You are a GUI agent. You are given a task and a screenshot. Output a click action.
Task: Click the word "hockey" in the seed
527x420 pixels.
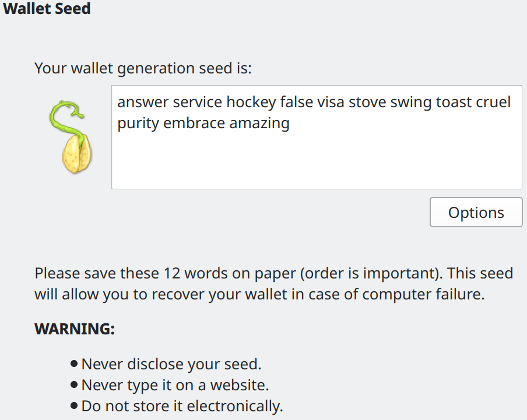point(251,103)
